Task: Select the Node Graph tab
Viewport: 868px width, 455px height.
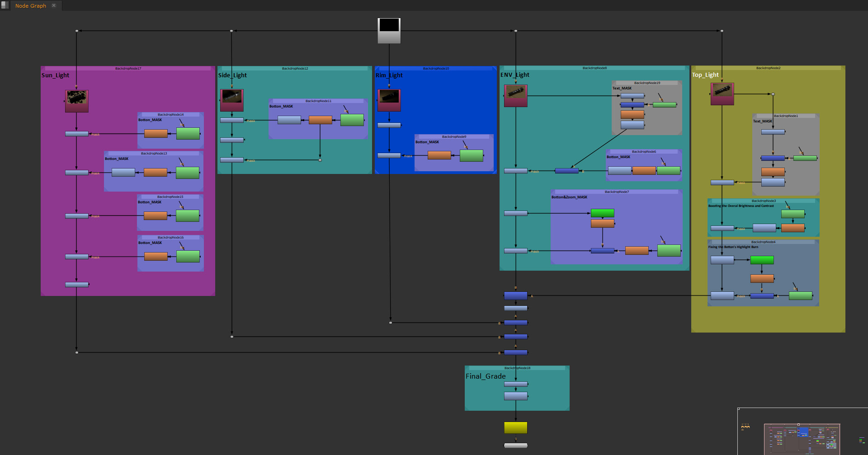Action: click(x=31, y=6)
